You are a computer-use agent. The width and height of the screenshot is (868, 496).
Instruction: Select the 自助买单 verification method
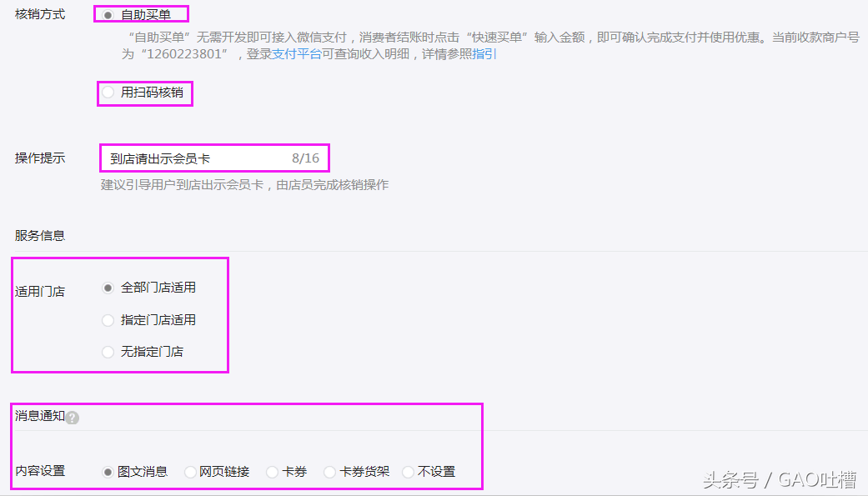point(108,13)
